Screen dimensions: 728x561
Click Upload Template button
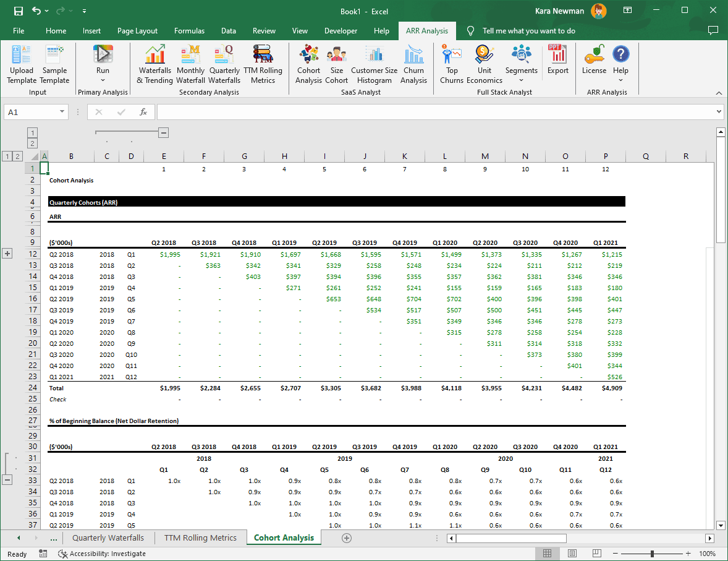[x=22, y=64]
